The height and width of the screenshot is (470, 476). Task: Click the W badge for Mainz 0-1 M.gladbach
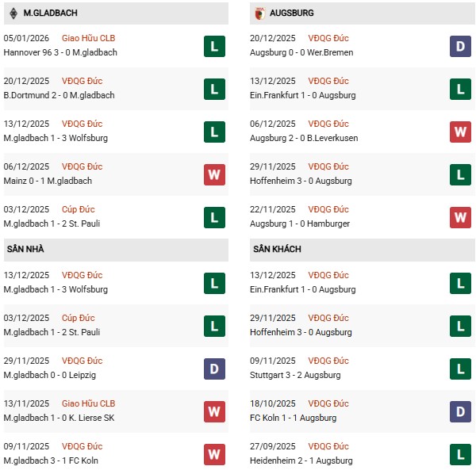[x=213, y=174]
